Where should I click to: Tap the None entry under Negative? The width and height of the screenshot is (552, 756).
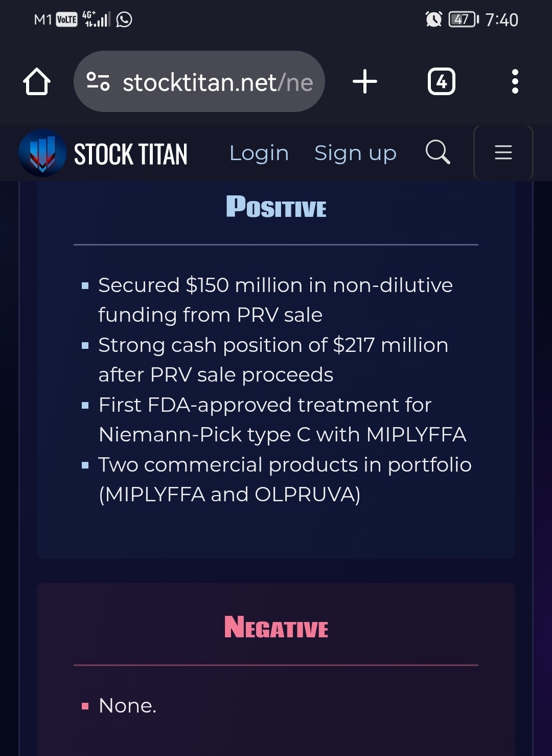pos(127,706)
